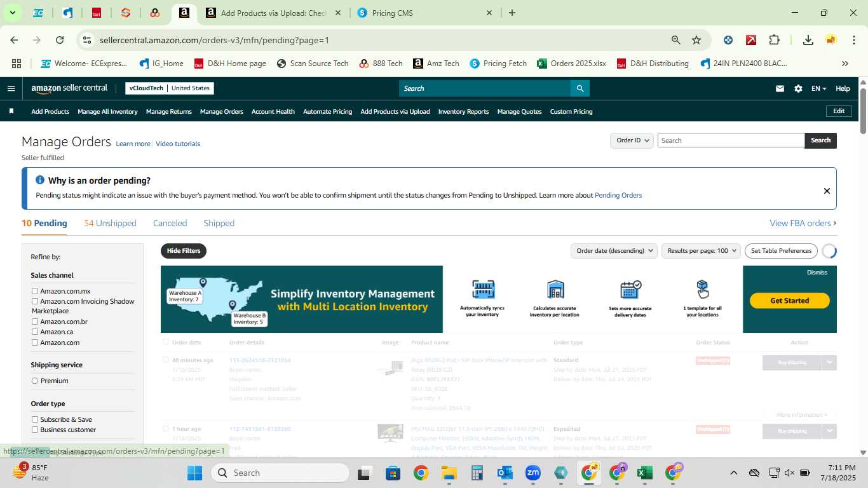Open File Explorer from taskbar

449,473
